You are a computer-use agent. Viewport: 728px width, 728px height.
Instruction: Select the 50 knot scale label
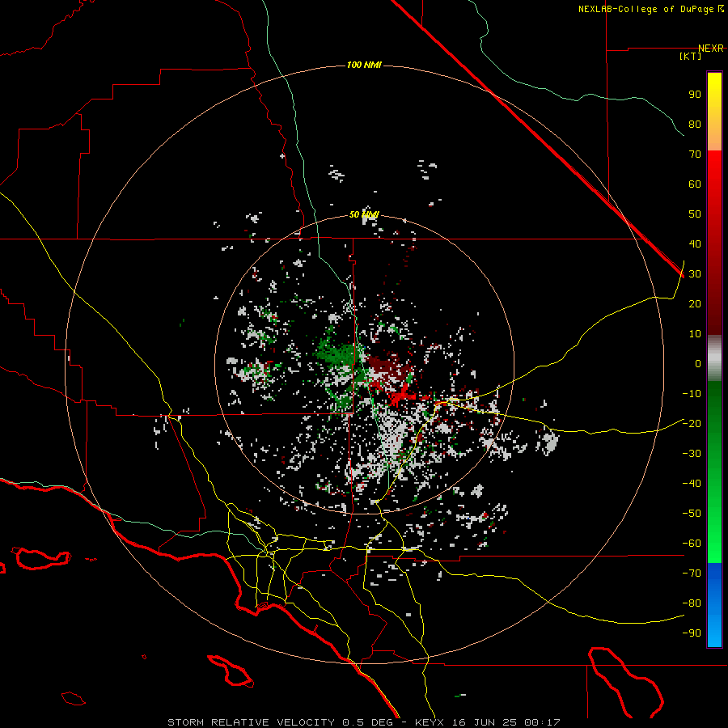click(x=695, y=214)
